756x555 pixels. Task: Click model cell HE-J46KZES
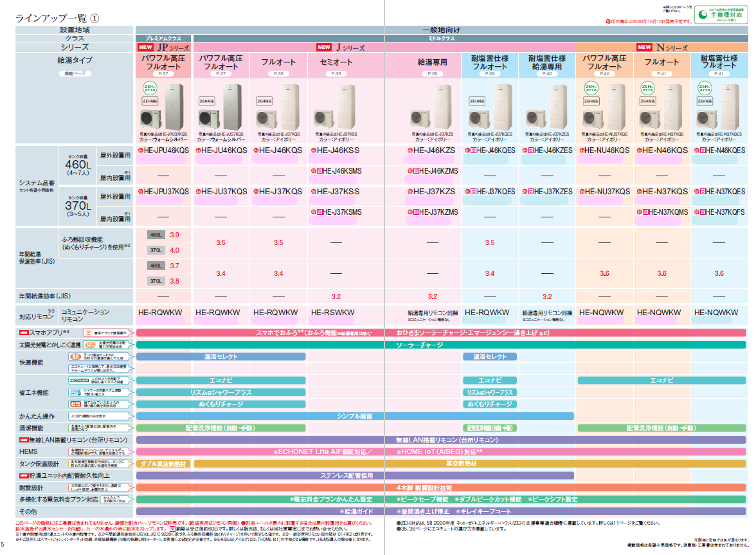tap(547, 150)
